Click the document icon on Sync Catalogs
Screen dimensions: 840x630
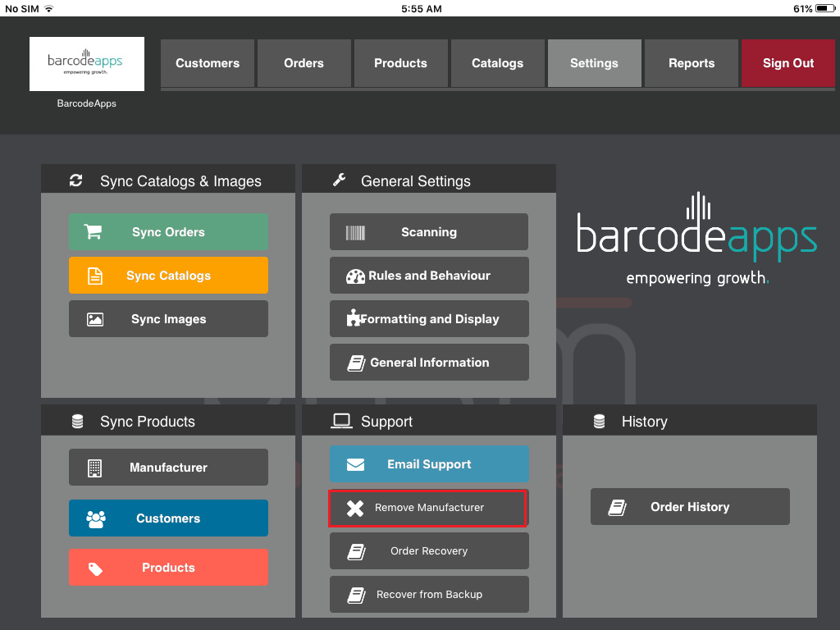click(x=95, y=276)
